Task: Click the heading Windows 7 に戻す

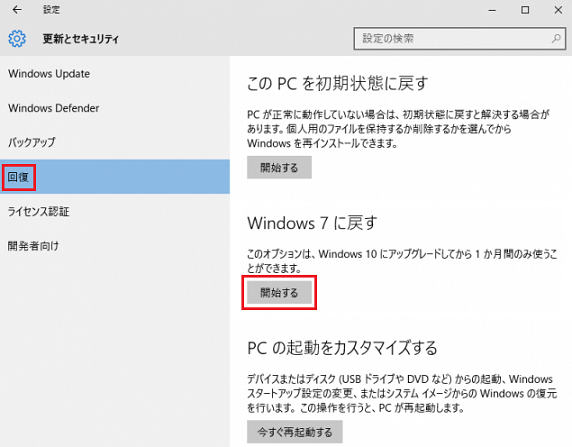Action: coord(312,223)
